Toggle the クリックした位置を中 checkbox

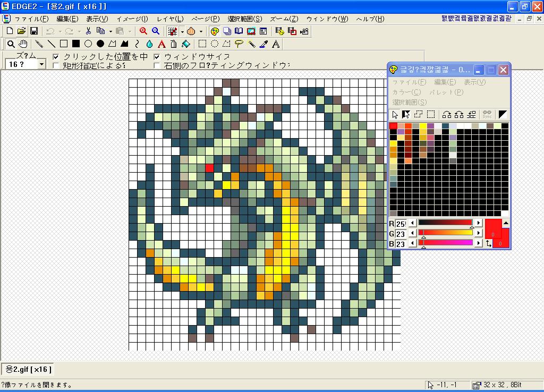pos(56,56)
